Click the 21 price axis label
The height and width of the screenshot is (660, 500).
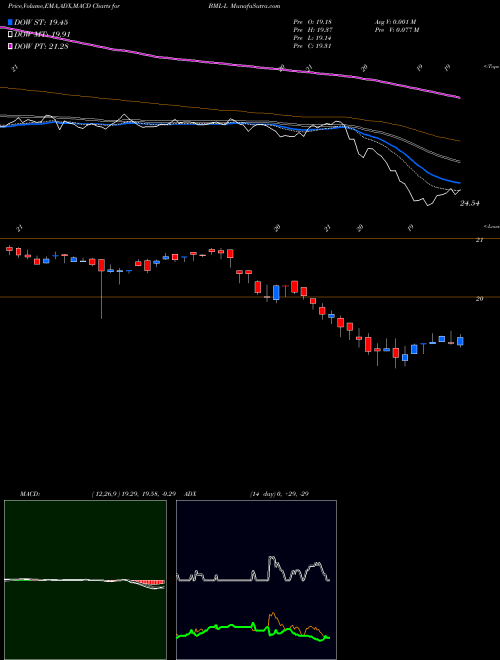479,240
